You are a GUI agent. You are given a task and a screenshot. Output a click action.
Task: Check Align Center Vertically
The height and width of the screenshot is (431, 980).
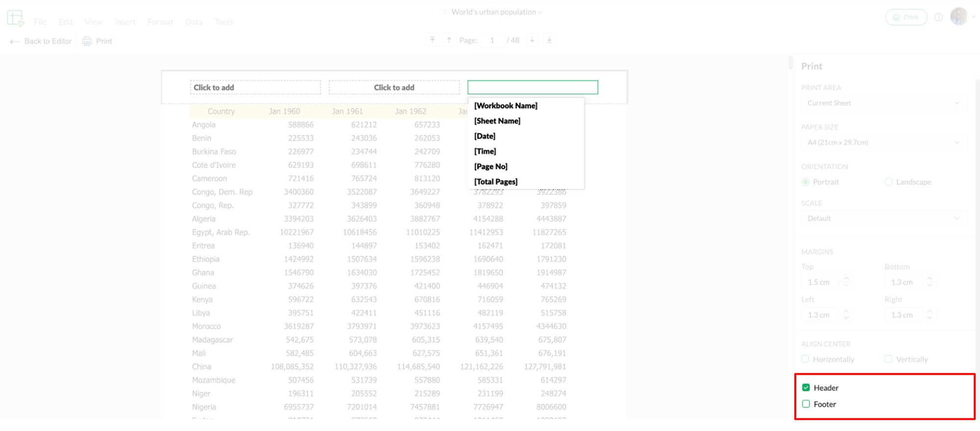(x=888, y=359)
